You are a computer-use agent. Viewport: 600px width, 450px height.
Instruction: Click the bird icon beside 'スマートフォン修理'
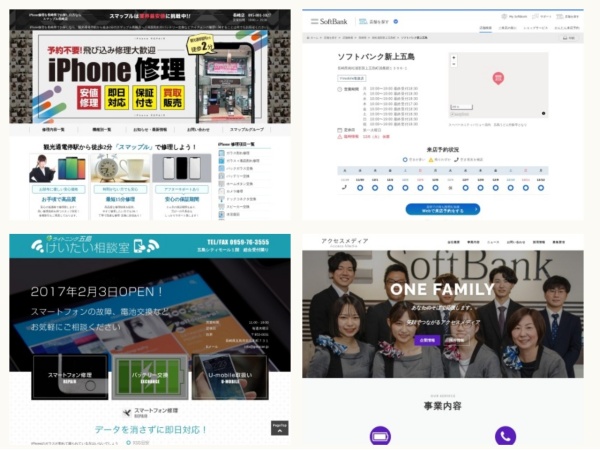127,412
